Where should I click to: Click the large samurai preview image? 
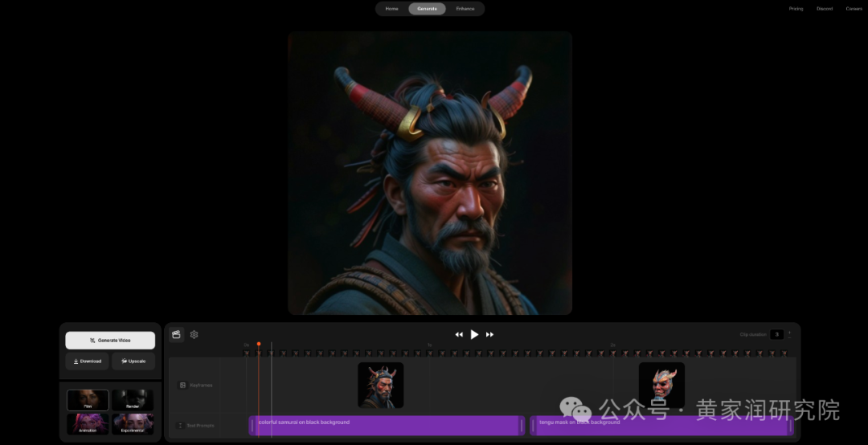click(x=429, y=174)
